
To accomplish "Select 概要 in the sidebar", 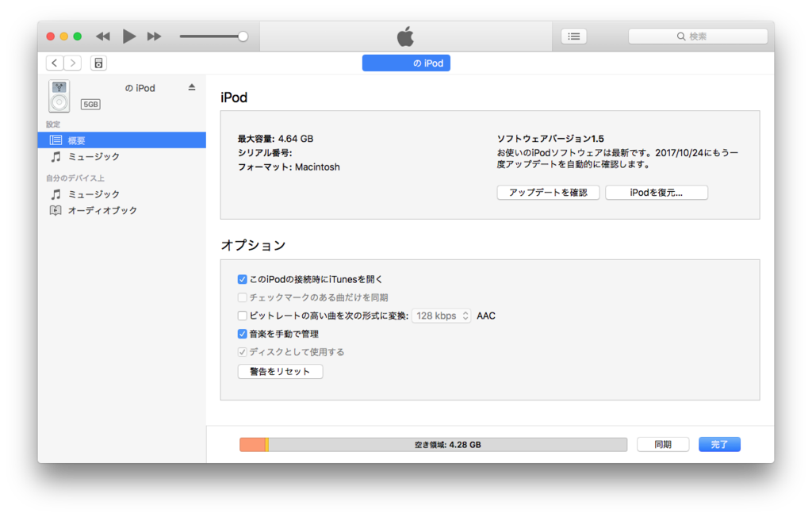I will [121, 140].
